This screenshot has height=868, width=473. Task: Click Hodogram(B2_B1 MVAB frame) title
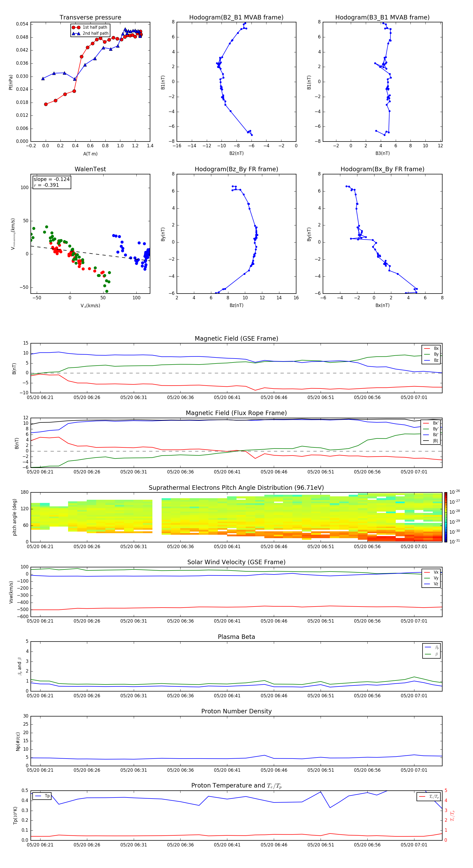click(236, 18)
